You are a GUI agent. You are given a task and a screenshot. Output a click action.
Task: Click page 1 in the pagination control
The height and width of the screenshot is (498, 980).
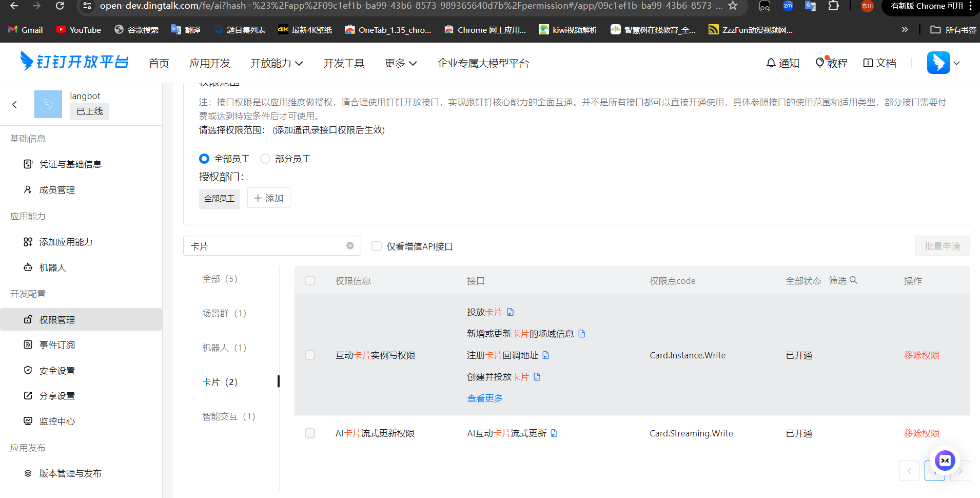pos(935,470)
